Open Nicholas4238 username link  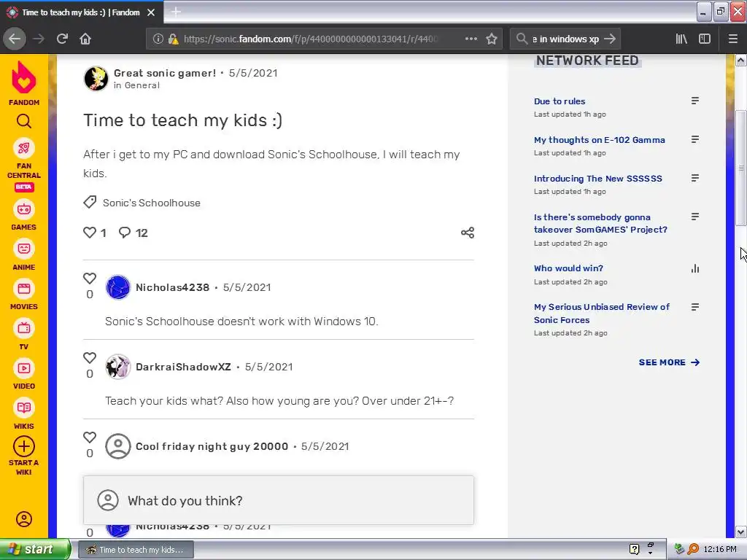pos(172,287)
